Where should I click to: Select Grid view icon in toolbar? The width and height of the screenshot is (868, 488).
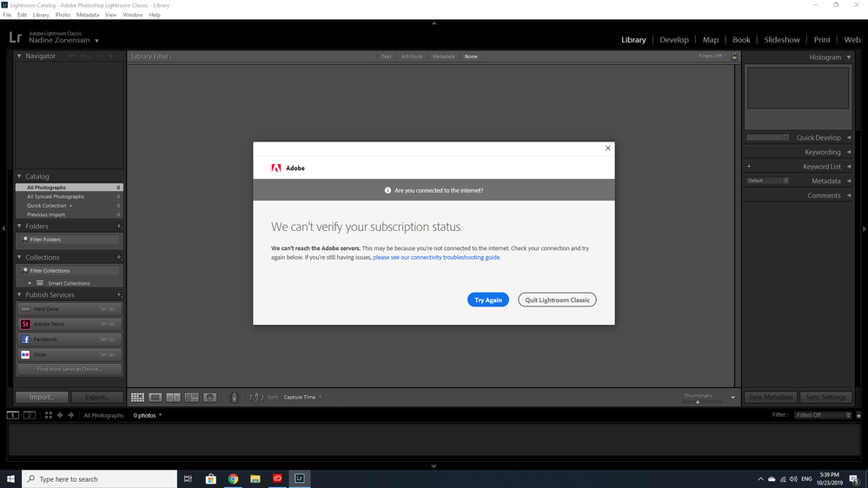(137, 398)
